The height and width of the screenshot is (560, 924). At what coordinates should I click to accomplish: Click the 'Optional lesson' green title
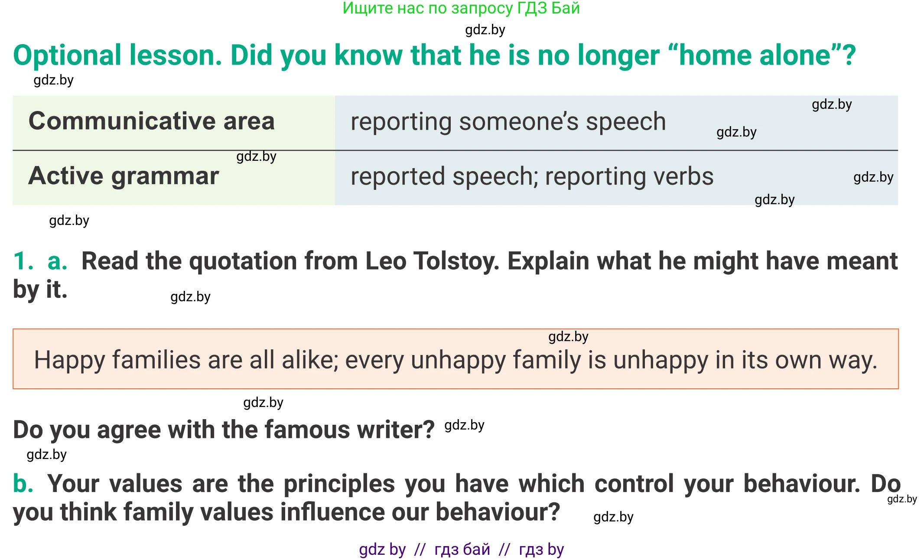pyautogui.click(x=117, y=55)
